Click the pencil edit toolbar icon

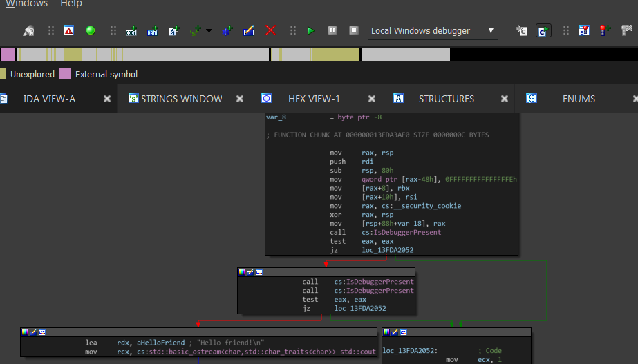[249, 30]
